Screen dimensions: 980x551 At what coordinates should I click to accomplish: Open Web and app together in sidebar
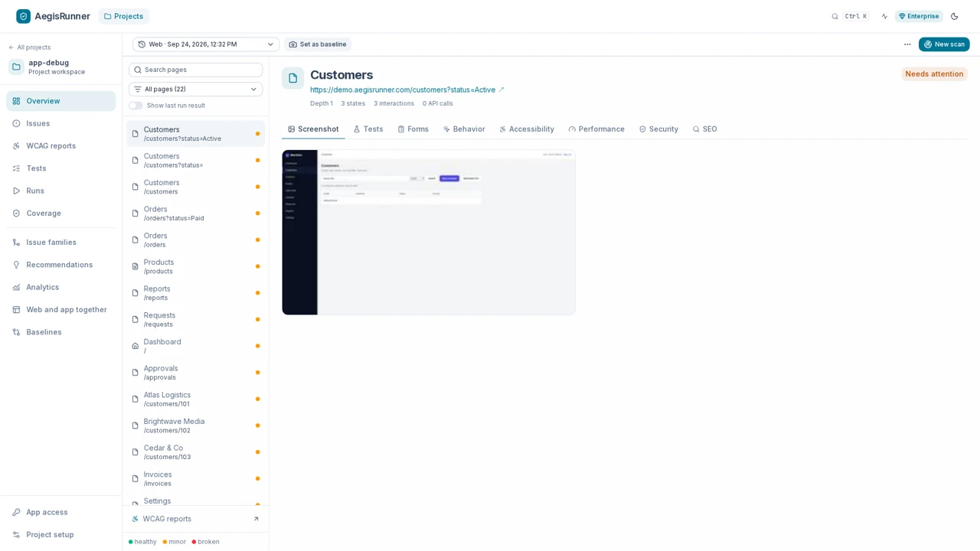click(60, 310)
